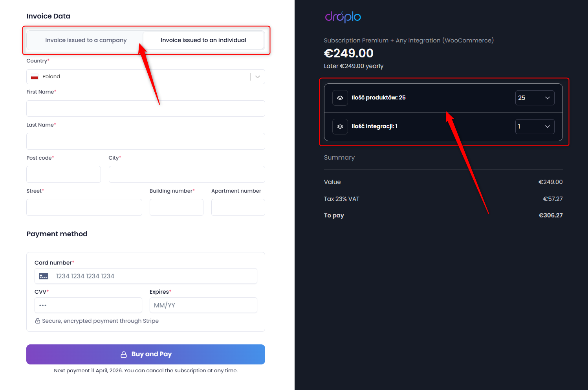Screen dimensions: 588x390
Task: Click the Building number field
Action: pyautogui.click(x=176, y=207)
